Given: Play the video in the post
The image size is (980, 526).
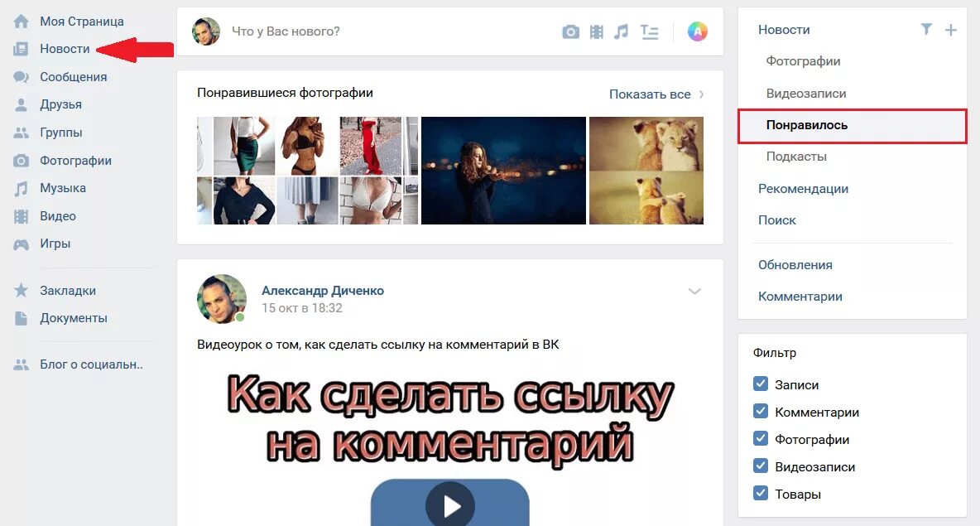Looking at the screenshot, I should (x=450, y=505).
